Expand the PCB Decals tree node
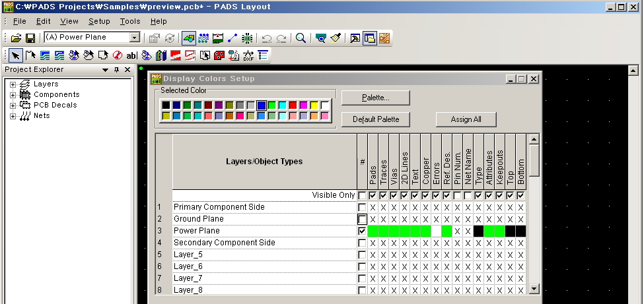Screen dimensions: 644x304 click(x=13, y=106)
